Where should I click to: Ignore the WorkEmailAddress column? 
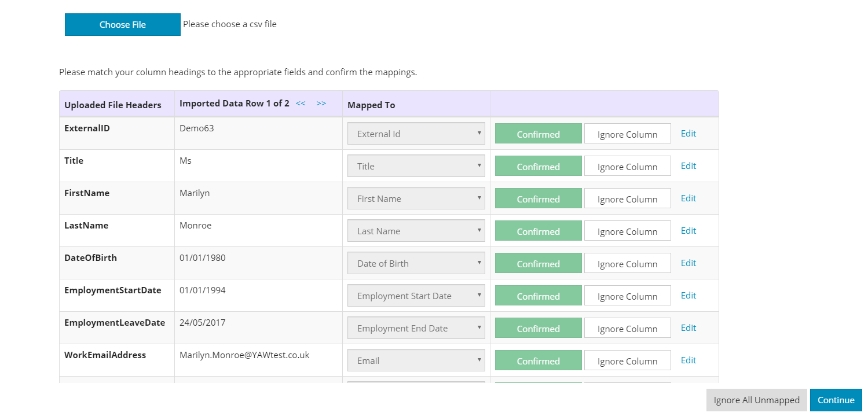click(x=627, y=360)
